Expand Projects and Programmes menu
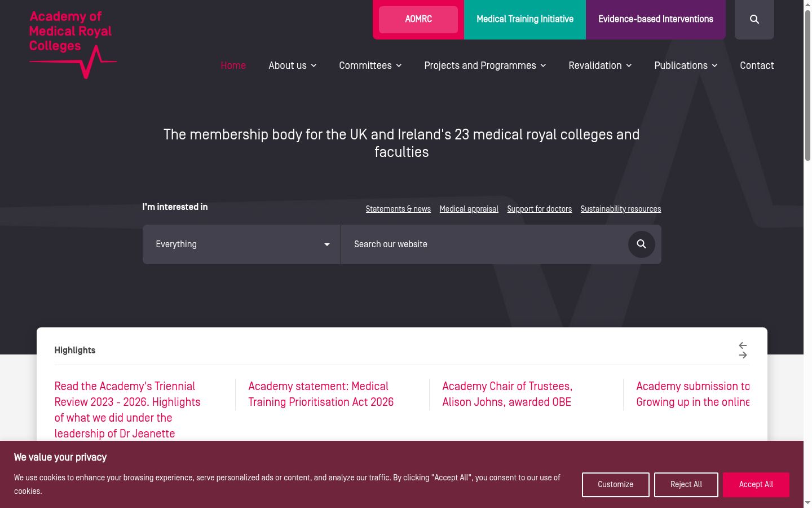The image size is (812, 508). coord(485,65)
